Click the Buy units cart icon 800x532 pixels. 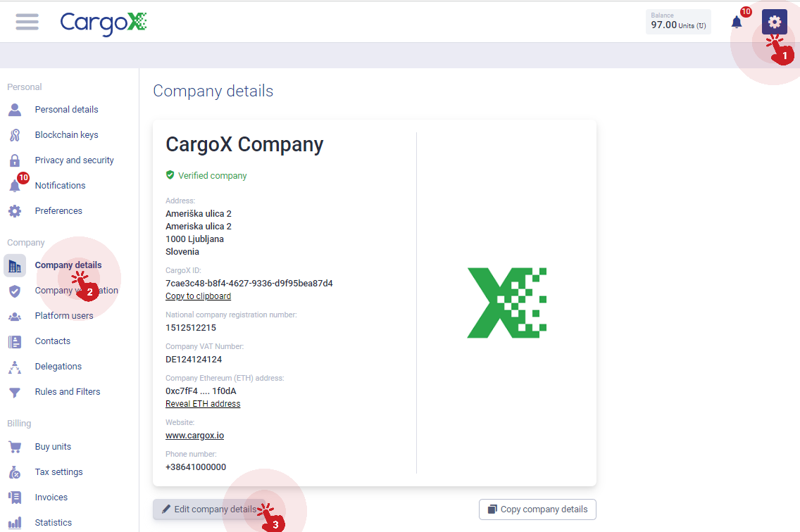coord(15,447)
